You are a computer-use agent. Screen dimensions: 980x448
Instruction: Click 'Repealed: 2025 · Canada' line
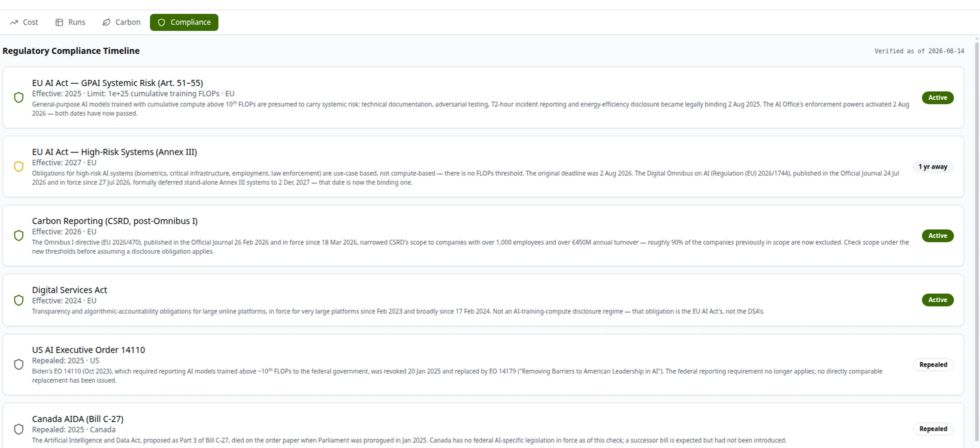(74, 430)
